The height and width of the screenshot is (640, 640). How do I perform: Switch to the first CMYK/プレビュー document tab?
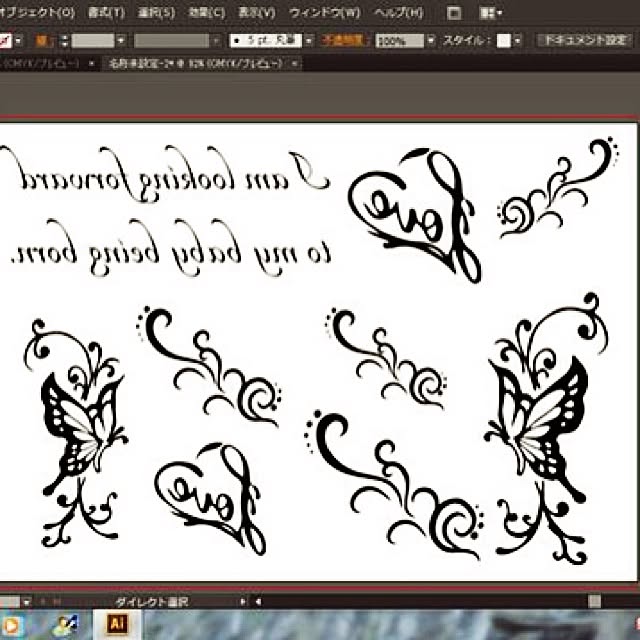[x=41, y=64]
